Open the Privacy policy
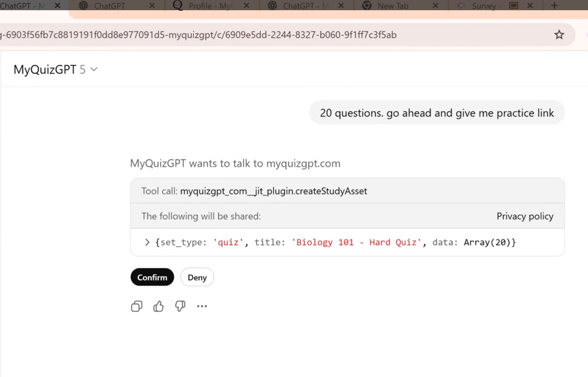 (x=525, y=216)
